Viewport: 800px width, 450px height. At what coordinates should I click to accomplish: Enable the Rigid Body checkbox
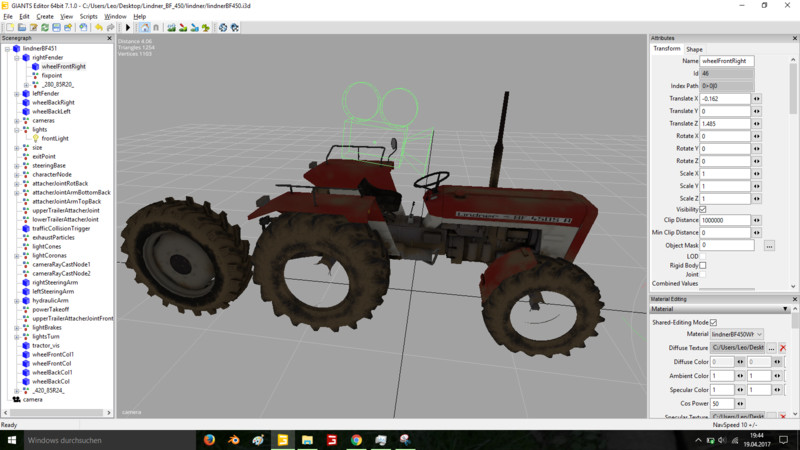pos(703,265)
